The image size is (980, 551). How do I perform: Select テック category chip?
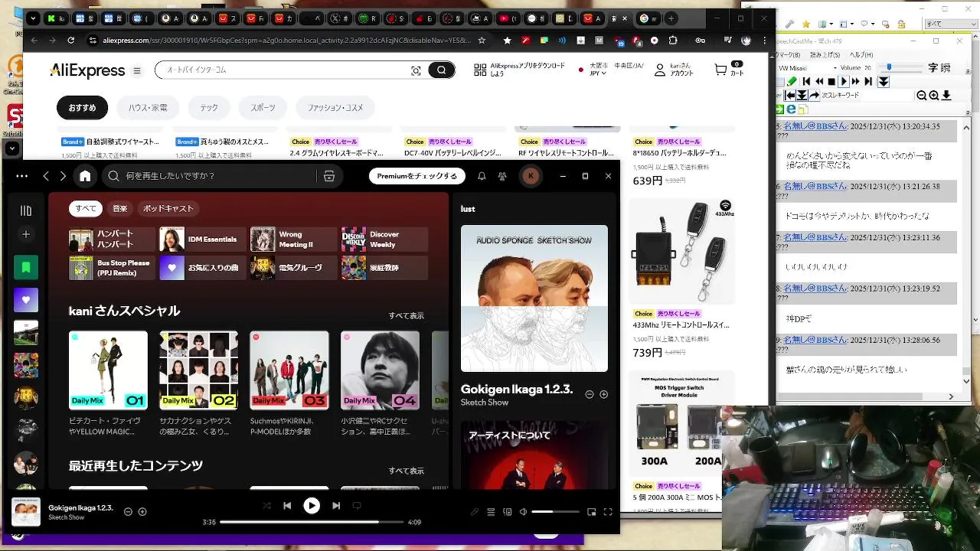[x=209, y=108]
